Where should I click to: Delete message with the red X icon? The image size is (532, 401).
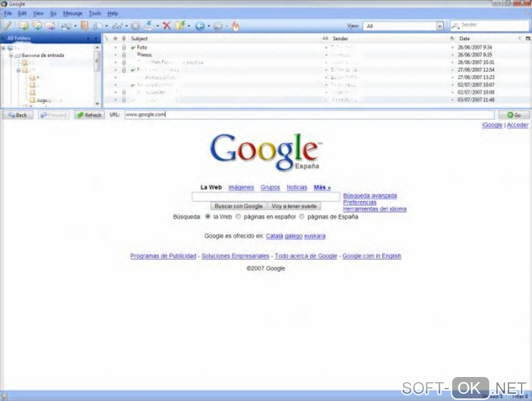tap(166, 26)
